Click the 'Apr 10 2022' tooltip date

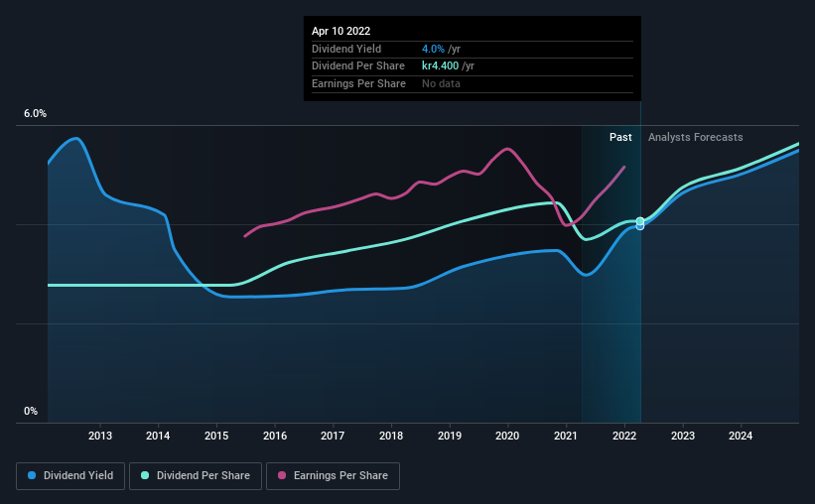[x=340, y=31]
